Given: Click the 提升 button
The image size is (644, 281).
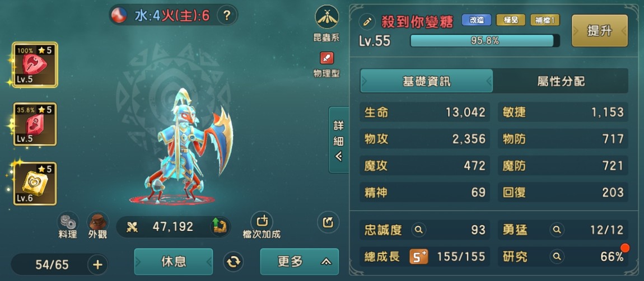Looking at the screenshot, I should click(x=600, y=31).
